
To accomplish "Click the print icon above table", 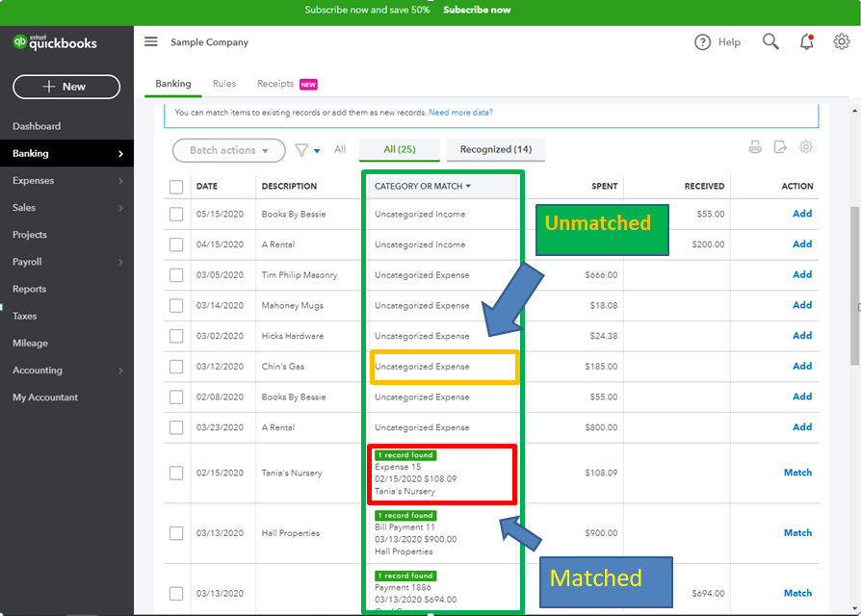I will 755,147.
